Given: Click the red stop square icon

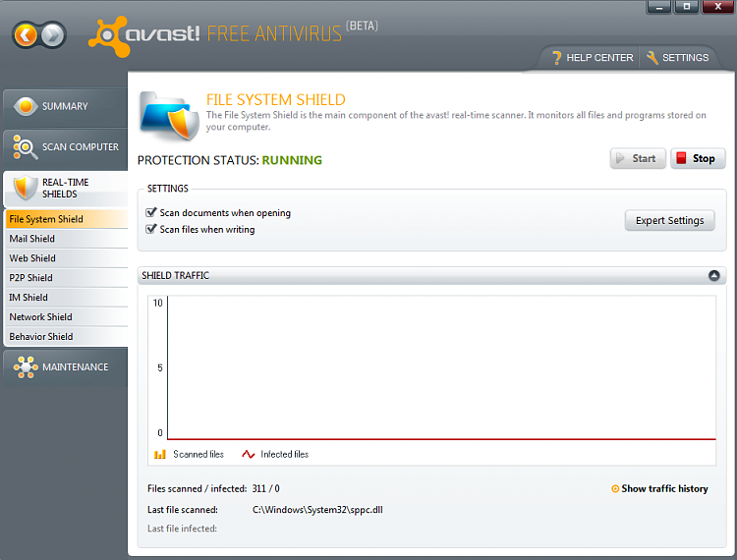Looking at the screenshot, I should point(681,158).
